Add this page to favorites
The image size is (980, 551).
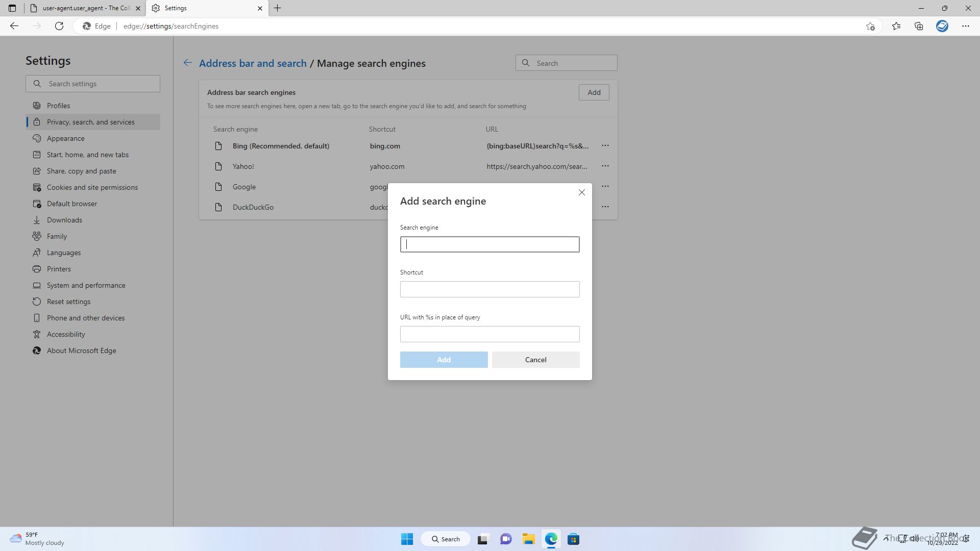(870, 26)
